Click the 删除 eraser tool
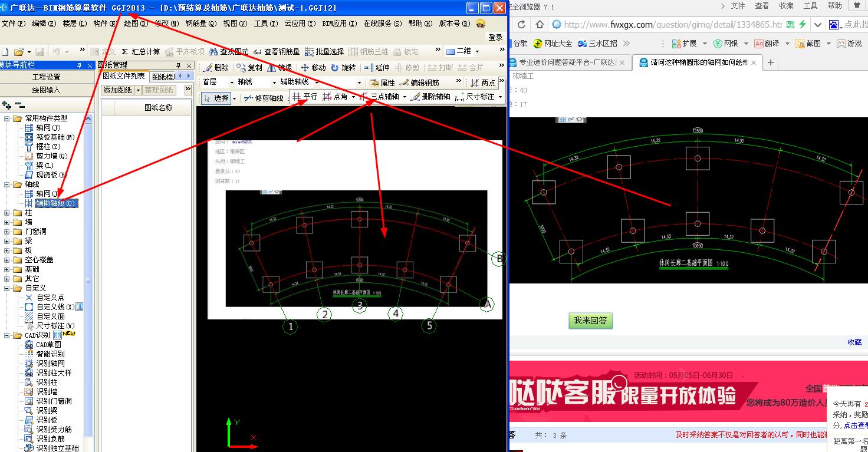Image resolution: width=868 pixels, height=452 pixels. pos(215,68)
